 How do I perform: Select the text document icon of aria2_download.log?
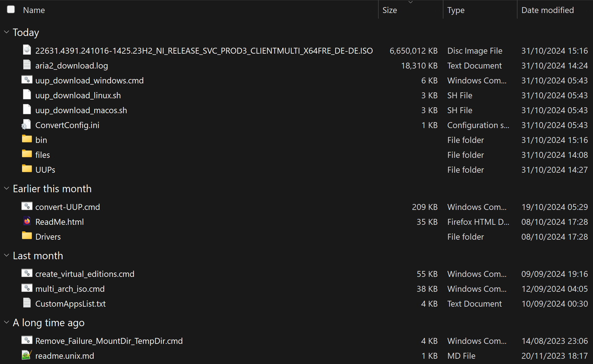pos(27,64)
